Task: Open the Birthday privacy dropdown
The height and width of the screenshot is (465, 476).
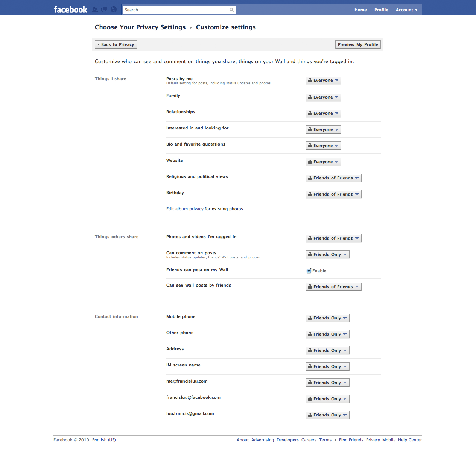Action: (333, 194)
